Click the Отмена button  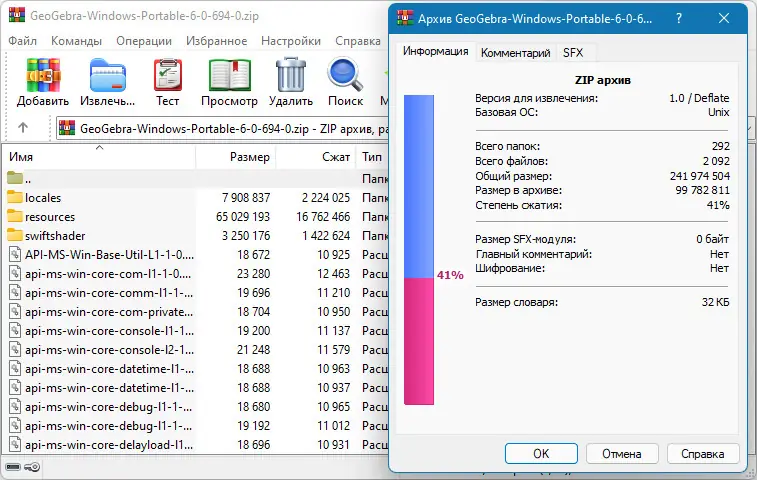click(622, 453)
